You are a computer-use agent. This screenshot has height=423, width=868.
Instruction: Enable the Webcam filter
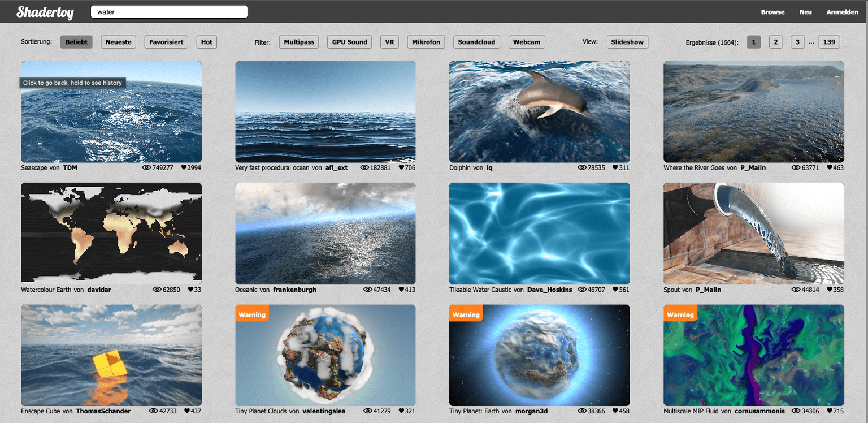526,41
